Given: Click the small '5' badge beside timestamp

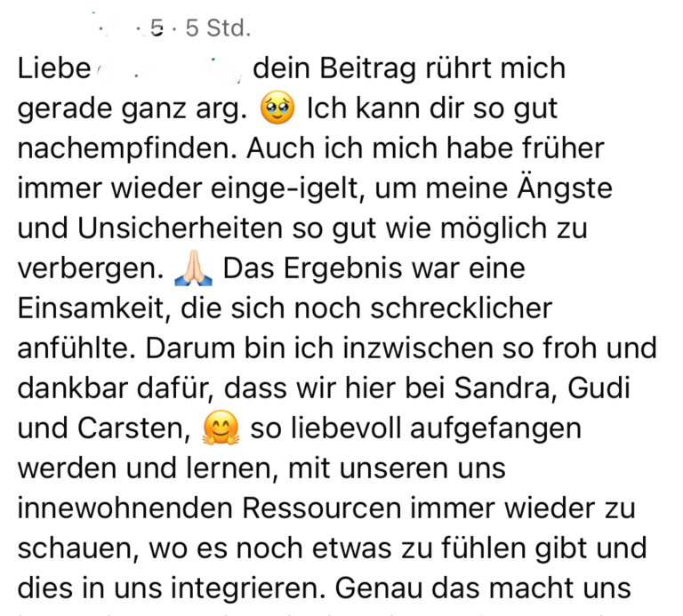Looking at the screenshot, I should click(158, 29).
